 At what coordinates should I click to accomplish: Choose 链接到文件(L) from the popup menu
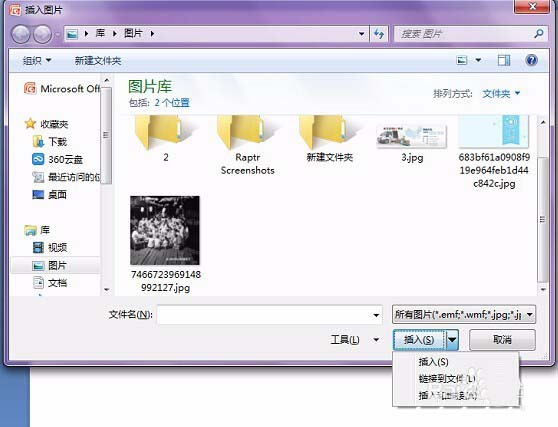tap(447, 379)
